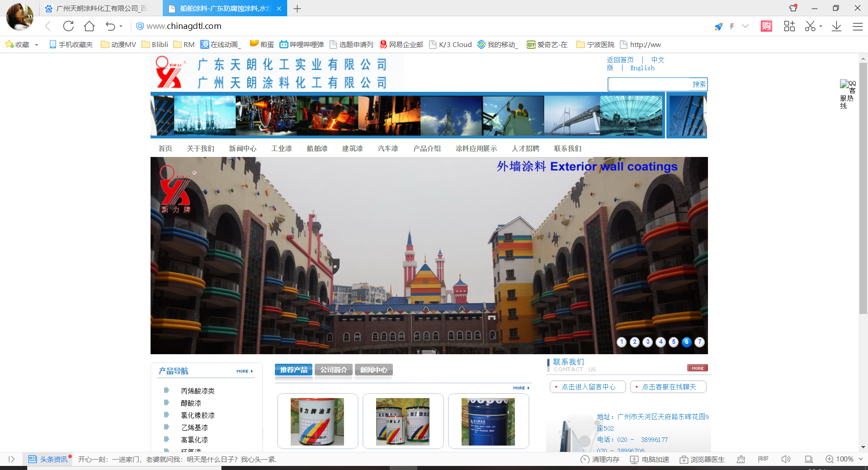Open 浏览器医生 in status bar
This screenshot has width=868, height=470.
coord(702,459)
